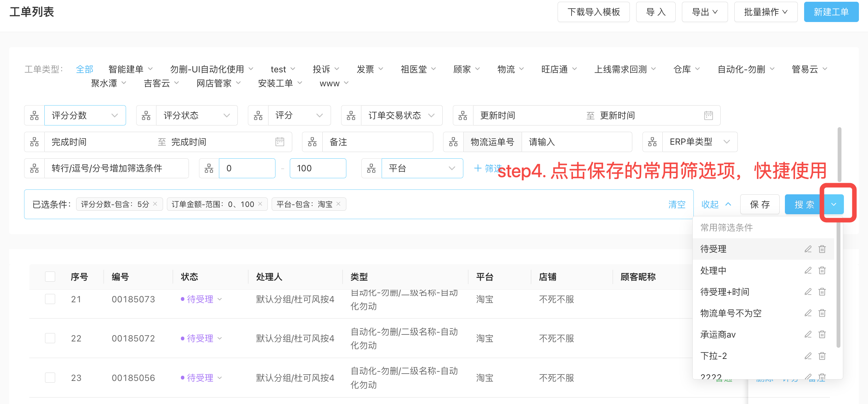Remove the 平台-包含: 淘宝 condition tag
Image resolution: width=868 pixels, height=404 pixels.
tap(338, 204)
